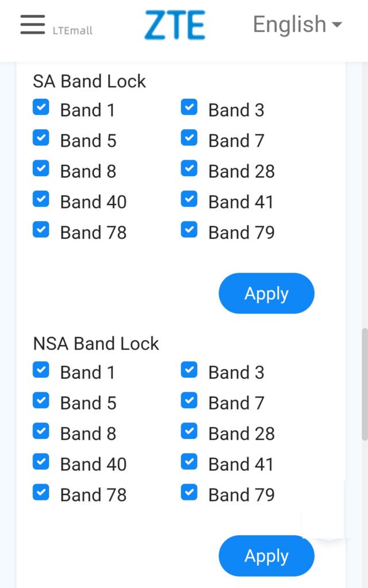This screenshot has width=368, height=588.
Task: Uncheck SA Band 79 checkbox
Action: (x=189, y=230)
